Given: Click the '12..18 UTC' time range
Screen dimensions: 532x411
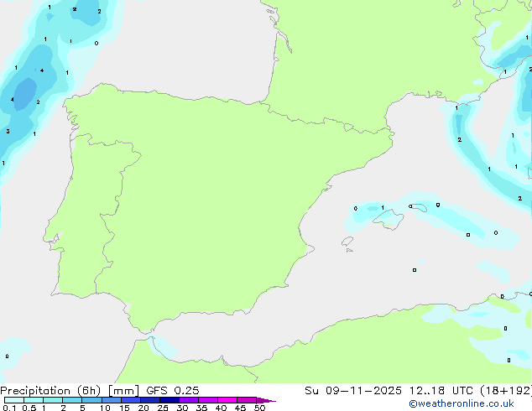Looking at the screenshot, I should (x=441, y=391).
